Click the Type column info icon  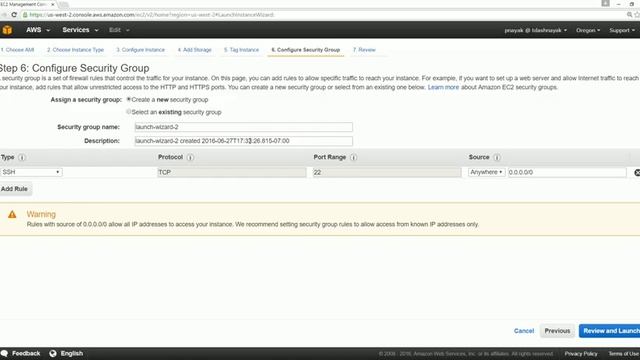(x=22, y=158)
